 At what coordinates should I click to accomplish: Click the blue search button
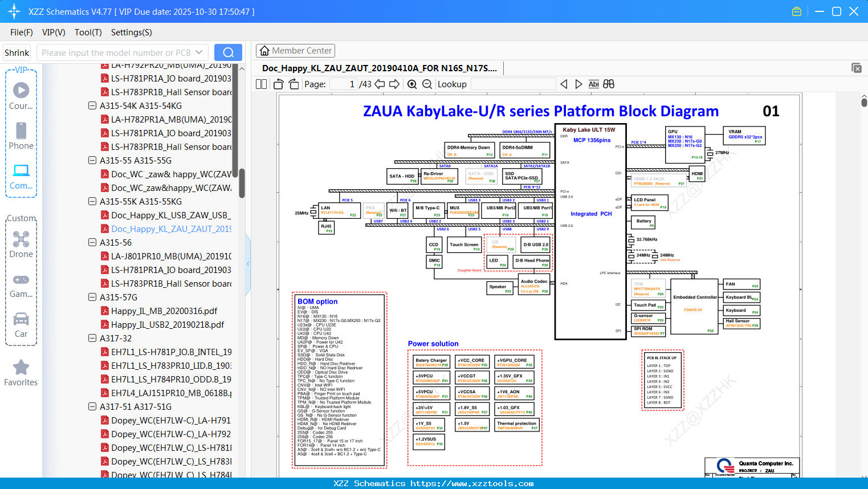point(228,52)
